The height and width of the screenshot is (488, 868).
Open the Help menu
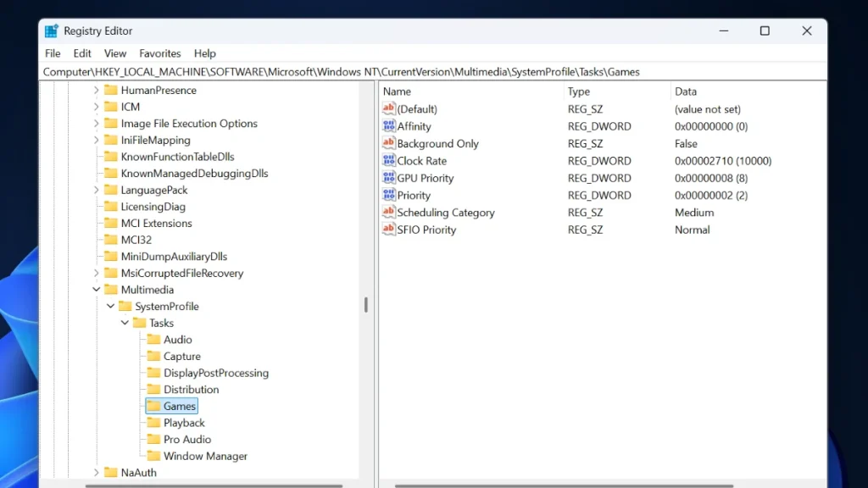tap(205, 53)
